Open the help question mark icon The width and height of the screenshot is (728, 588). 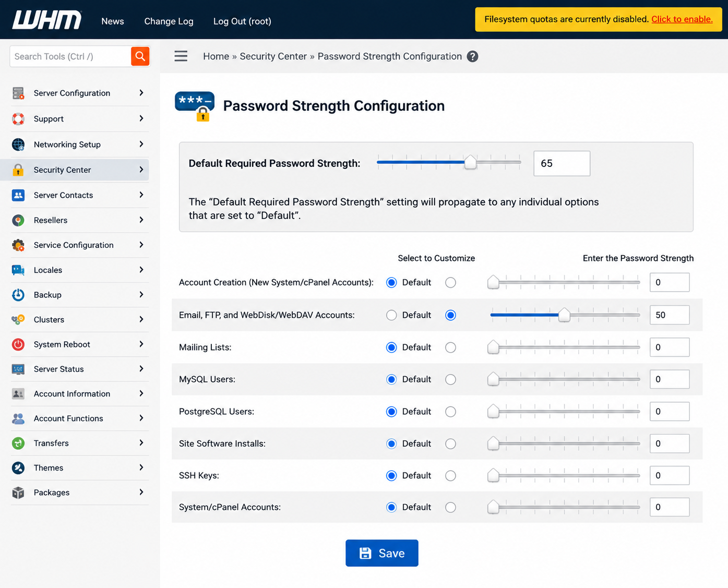click(x=472, y=56)
